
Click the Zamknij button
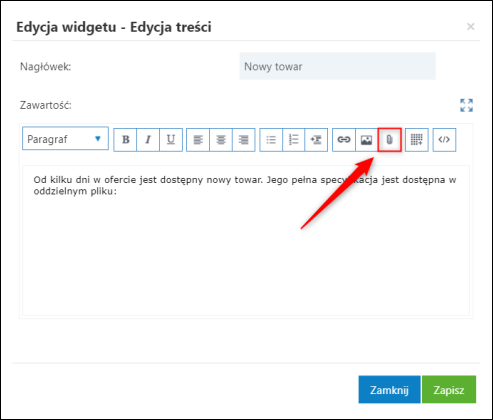[389, 390]
